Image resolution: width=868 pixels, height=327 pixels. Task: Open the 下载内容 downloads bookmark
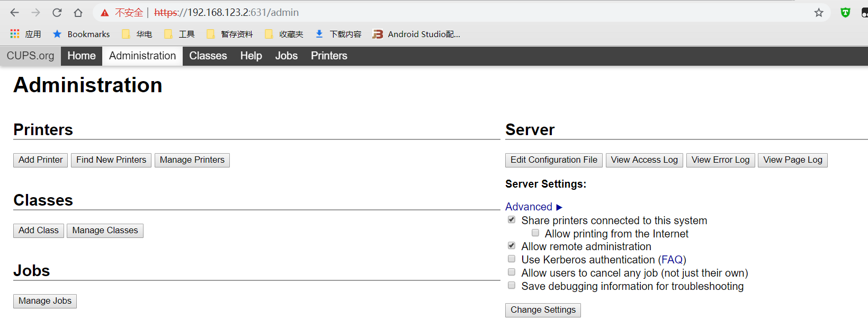coord(338,34)
